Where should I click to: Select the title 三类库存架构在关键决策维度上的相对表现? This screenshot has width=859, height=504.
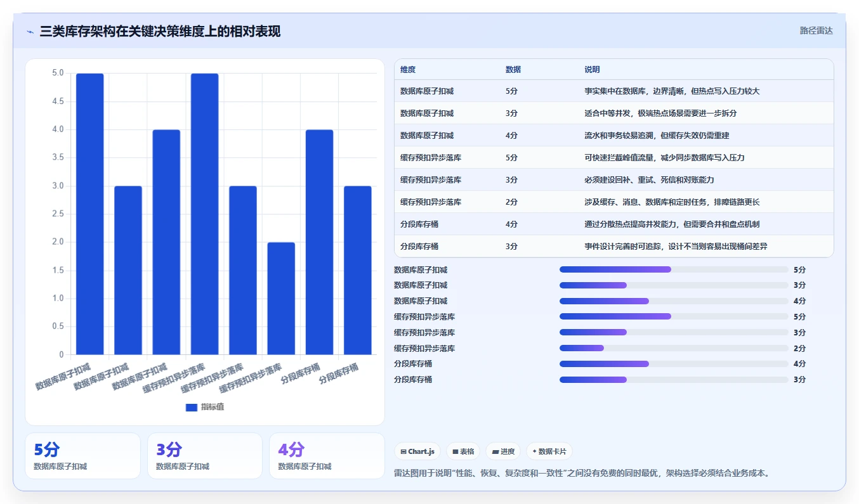click(x=160, y=32)
